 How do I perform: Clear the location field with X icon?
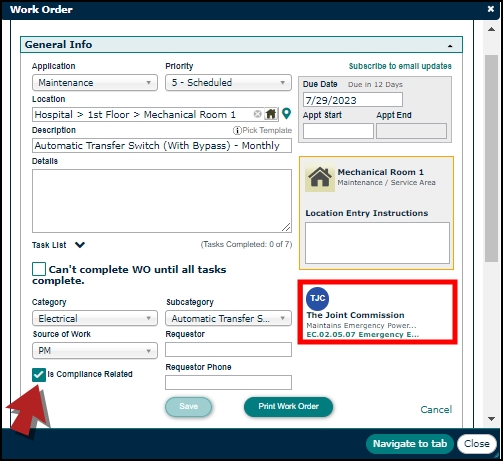[257, 114]
